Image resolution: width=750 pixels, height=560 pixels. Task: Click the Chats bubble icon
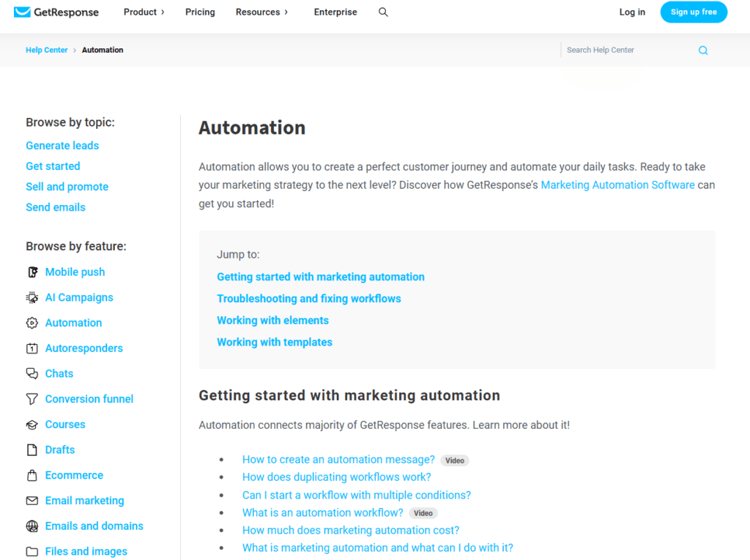(32, 373)
